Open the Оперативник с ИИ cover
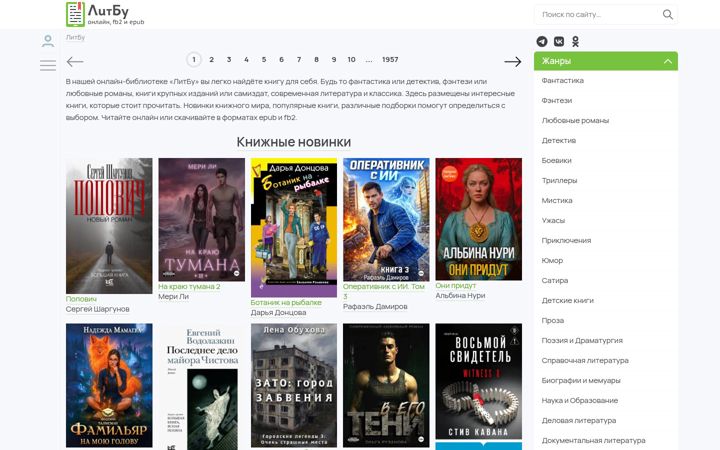 386,219
